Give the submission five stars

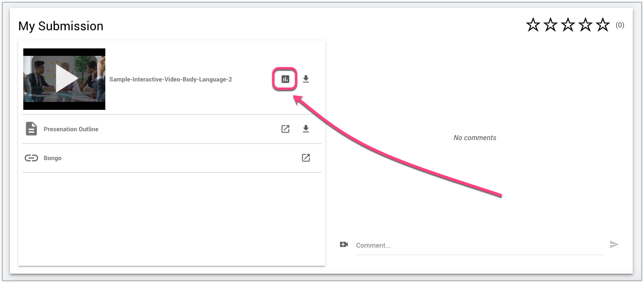click(x=603, y=25)
